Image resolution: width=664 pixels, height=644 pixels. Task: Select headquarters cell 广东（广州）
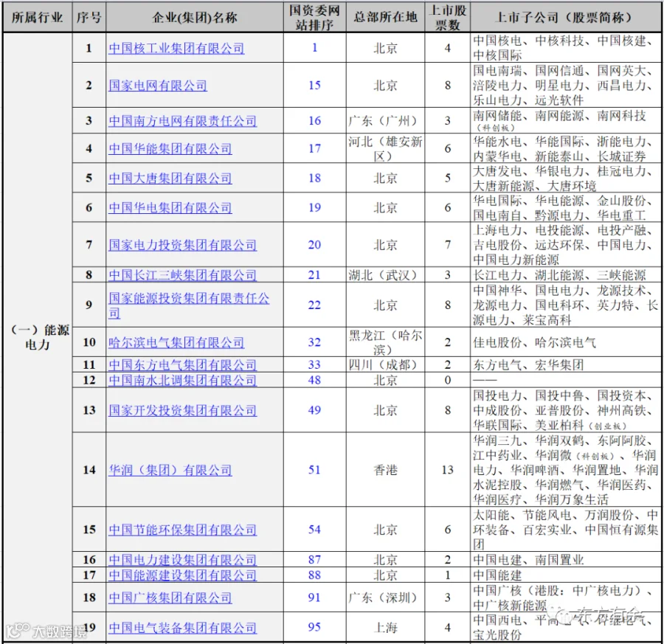tap(385, 121)
